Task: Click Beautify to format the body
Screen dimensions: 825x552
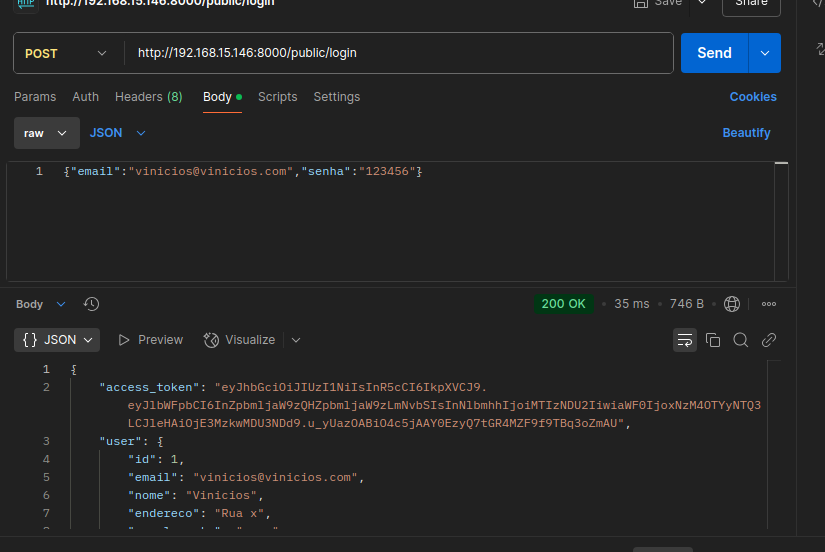Action: tap(746, 133)
